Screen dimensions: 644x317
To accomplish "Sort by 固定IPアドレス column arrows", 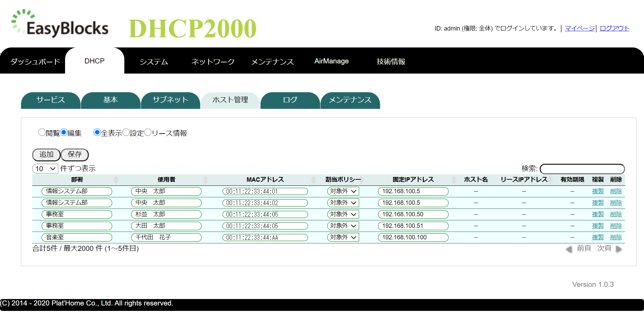I will [x=454, y=180].
